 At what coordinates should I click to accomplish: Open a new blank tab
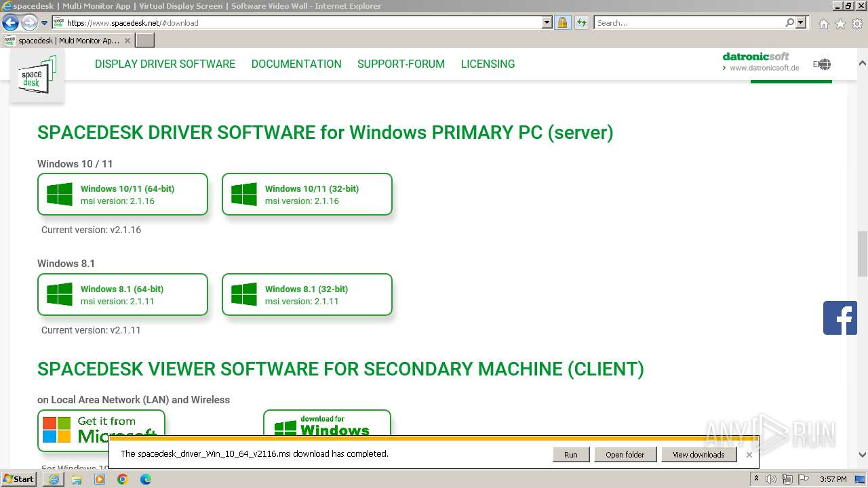[145, 41]
